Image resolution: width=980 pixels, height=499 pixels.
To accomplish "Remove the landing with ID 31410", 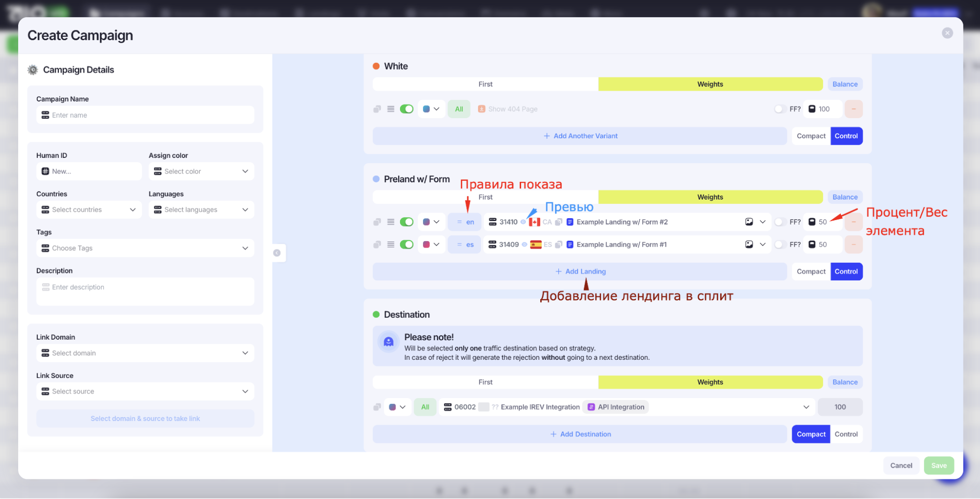I will tap(854, 222).
